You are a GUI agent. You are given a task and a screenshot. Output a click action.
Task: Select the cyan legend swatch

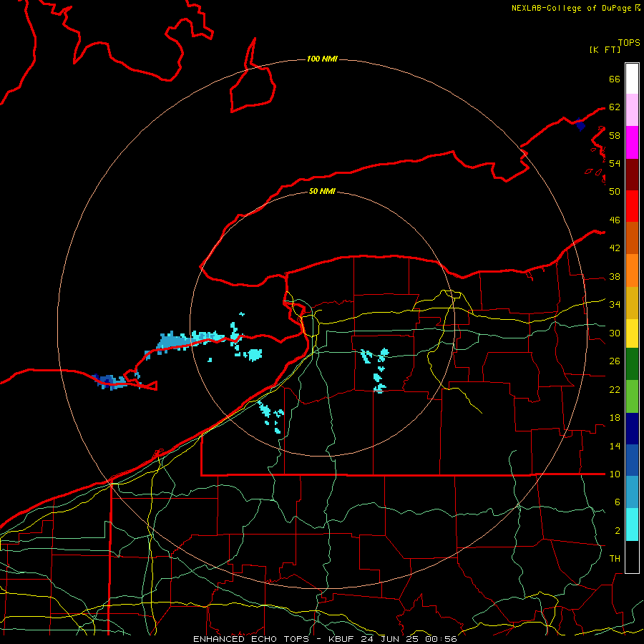click(x=632, y=525)
